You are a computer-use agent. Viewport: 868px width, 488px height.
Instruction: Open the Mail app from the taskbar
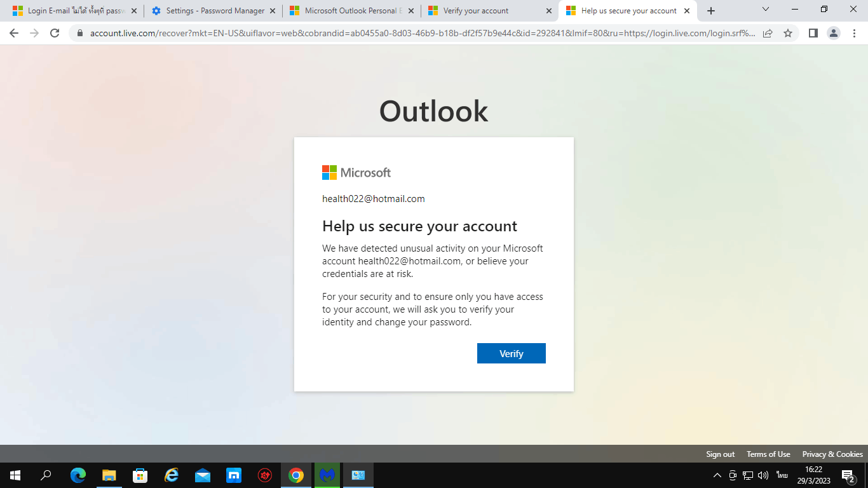(203, 475)
